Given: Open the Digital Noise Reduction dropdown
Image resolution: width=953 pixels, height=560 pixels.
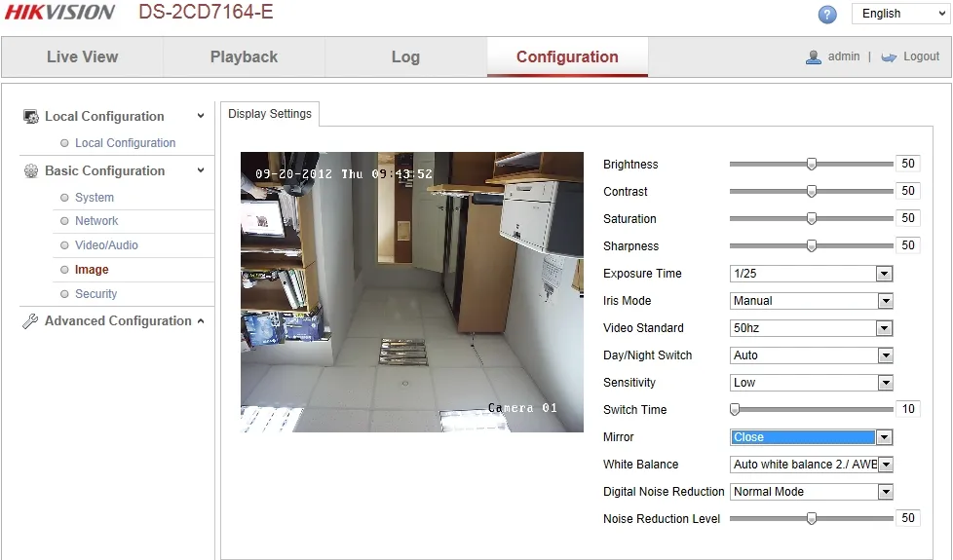Looking at the screenshot, I should click(x=811, y=492).
